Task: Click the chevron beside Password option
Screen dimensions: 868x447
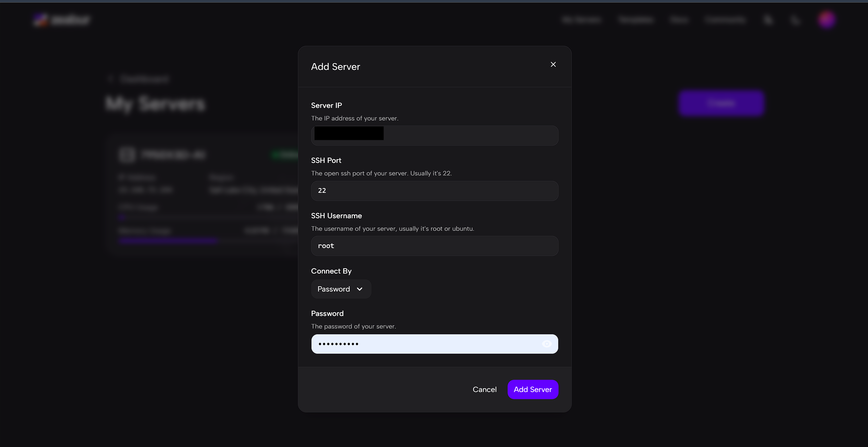Action: click(x=360, y=289)
